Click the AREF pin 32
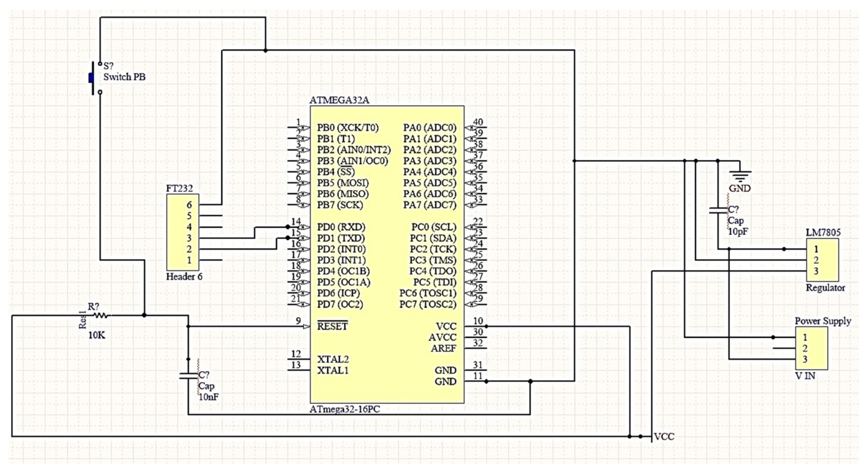Image resolution: width=868 pixels, height=472 pixels. click(x=475, y=348)
